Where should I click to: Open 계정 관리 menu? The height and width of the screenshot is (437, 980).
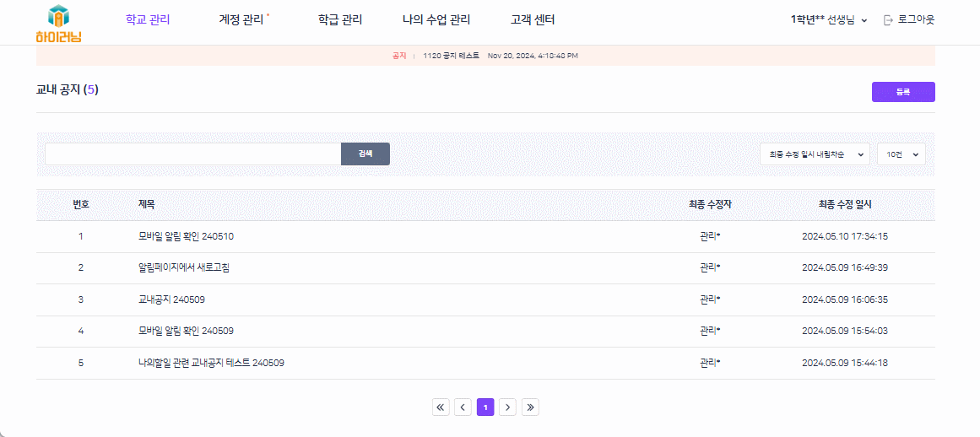(241, 19)
